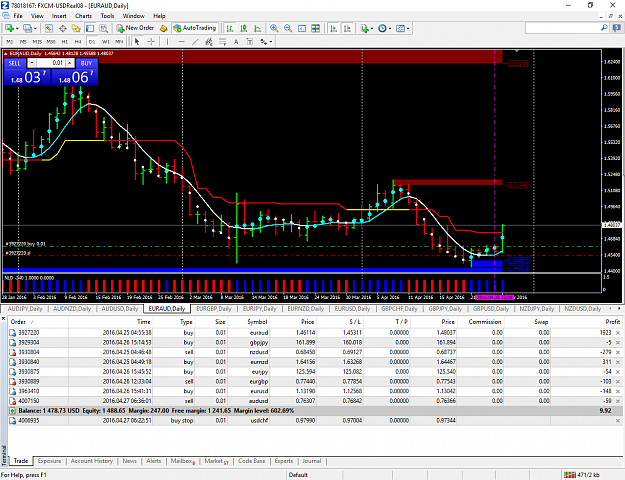
Task: Open the Data Window crosshair-target icon
Action: pyautogui.click(x=63, y=28)
